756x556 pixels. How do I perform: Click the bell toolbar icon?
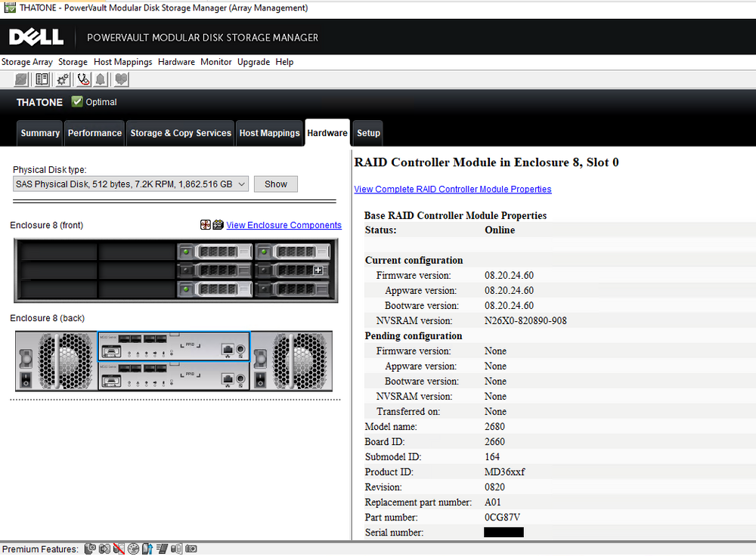click(101, 79)
